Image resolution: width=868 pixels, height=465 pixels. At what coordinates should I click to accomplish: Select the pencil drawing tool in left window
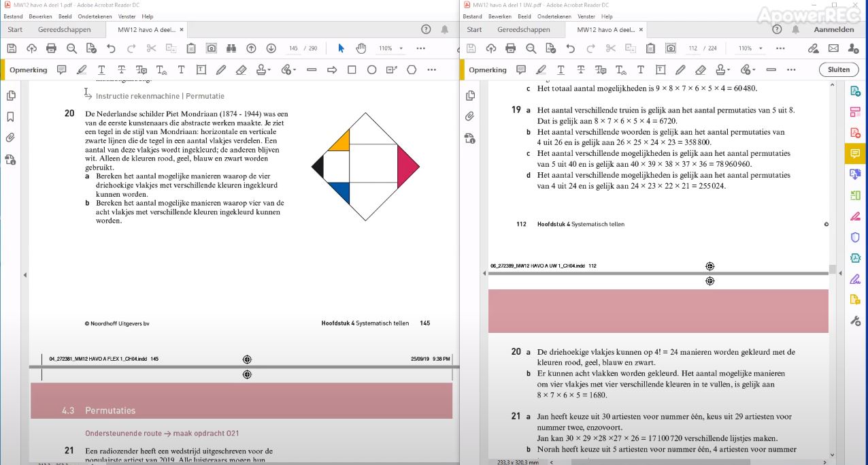pyautogui.click(x=221, y=69)
